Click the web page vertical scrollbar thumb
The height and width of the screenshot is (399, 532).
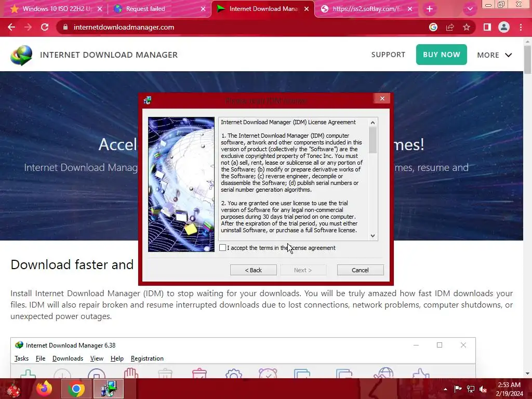coord(527,59)
